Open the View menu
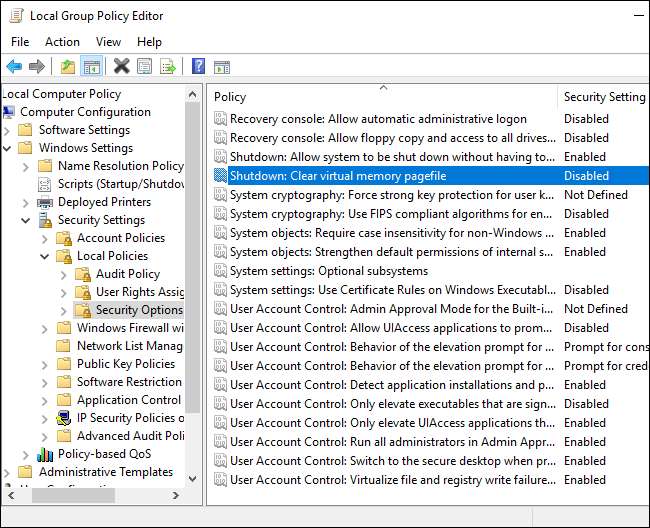 (108, 42)
